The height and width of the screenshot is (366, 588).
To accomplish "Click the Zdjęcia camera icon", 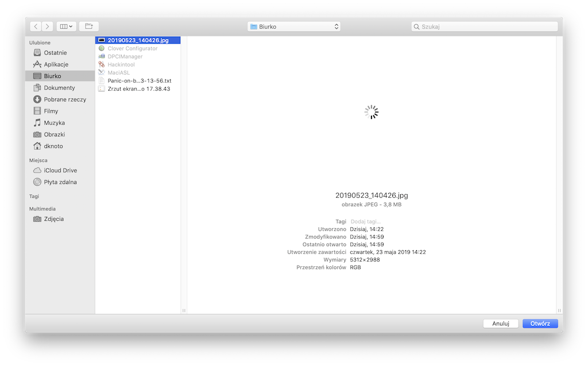I will 37,219.
